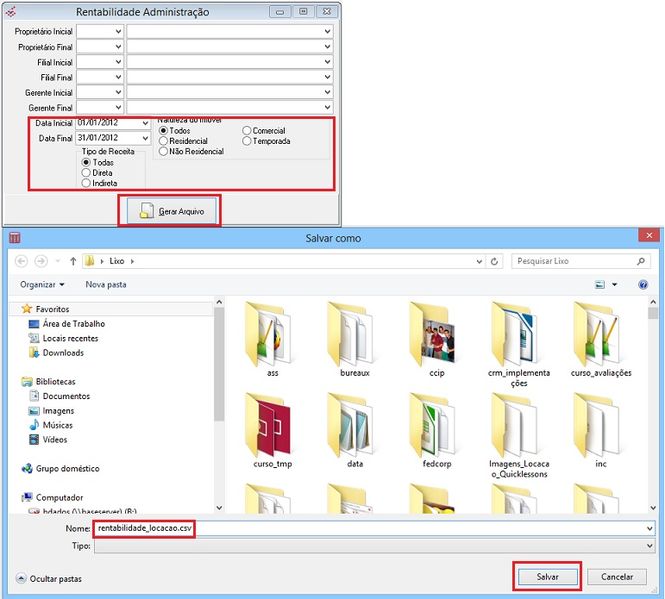Click the Salvar button

point(547,577)
